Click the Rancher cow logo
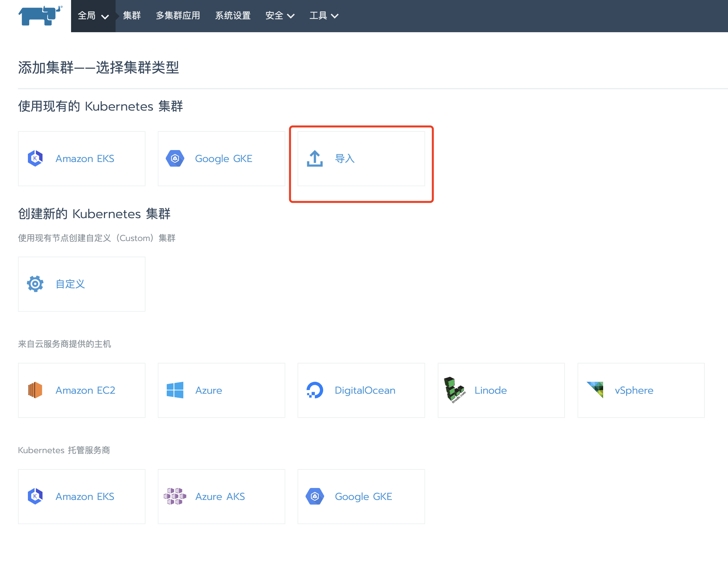728x563 pixels. click(40, 15)
